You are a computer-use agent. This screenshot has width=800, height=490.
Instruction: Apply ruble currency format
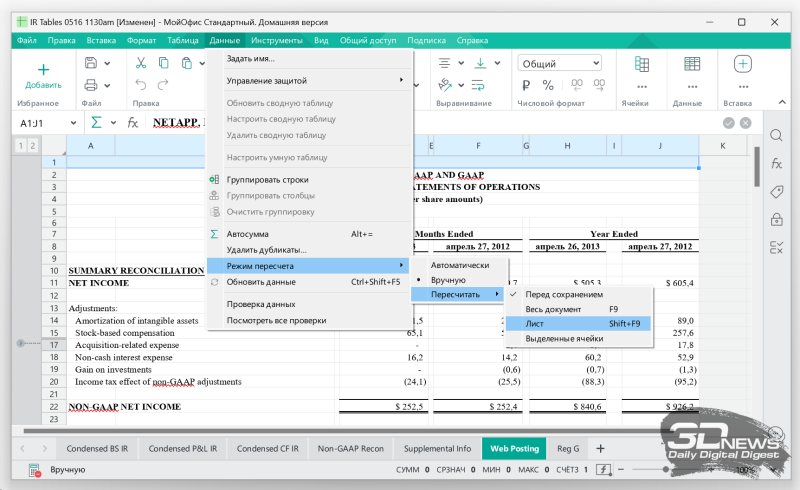[x=526, y=85]
